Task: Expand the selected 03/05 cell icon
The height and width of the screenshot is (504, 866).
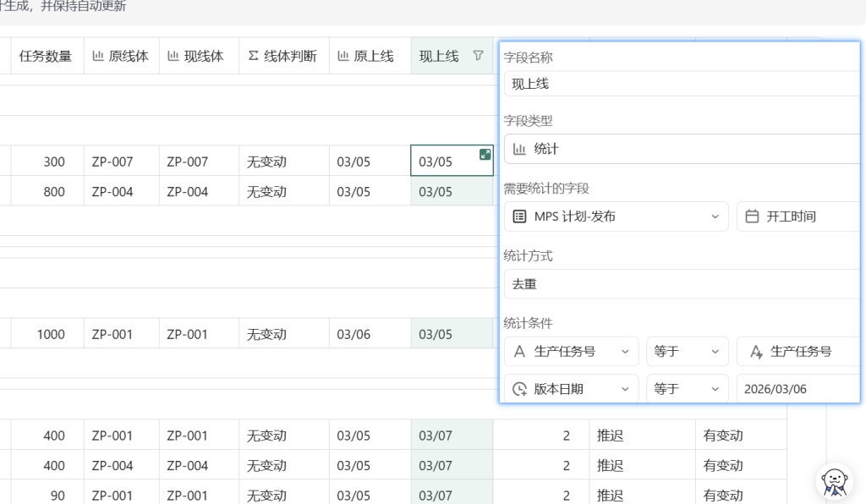Action: [x=485, y=155]
